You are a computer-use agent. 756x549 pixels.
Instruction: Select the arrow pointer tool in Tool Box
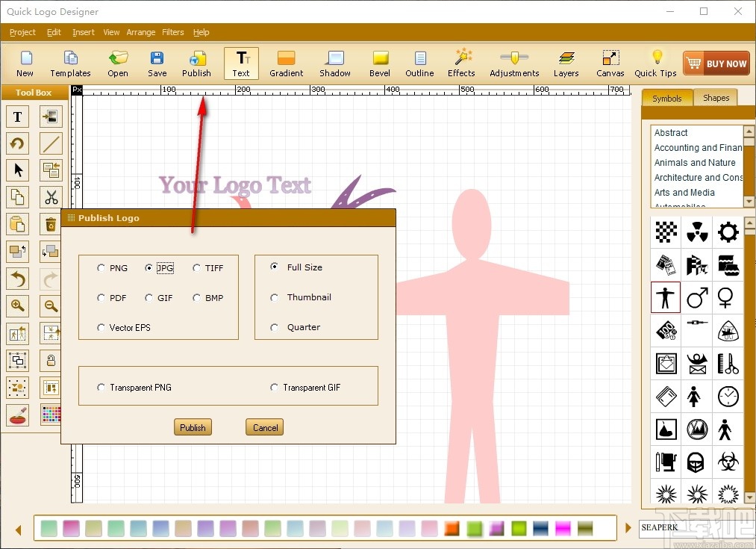point(17,170)
